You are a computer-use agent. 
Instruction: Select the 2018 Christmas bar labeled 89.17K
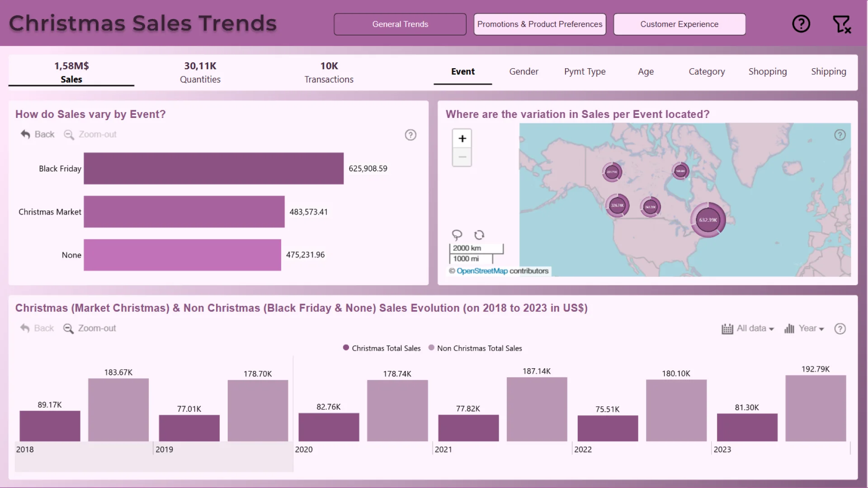coord(50,426)
